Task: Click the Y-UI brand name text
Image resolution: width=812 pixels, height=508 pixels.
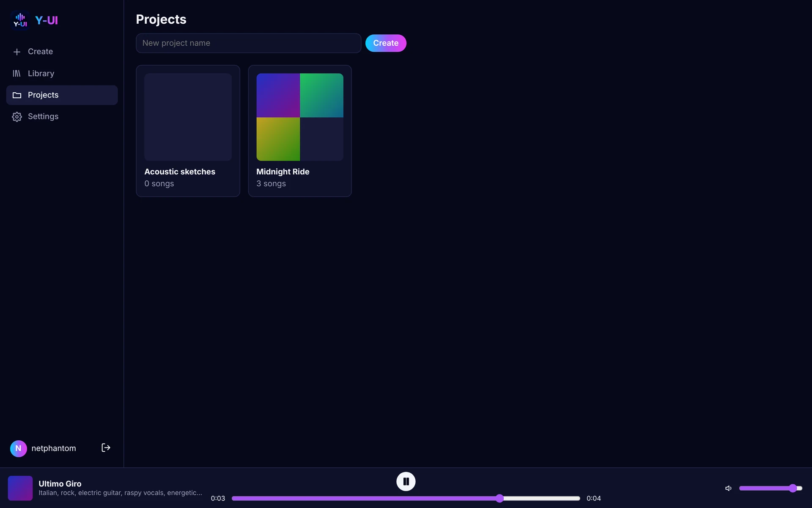Action: 47,20
